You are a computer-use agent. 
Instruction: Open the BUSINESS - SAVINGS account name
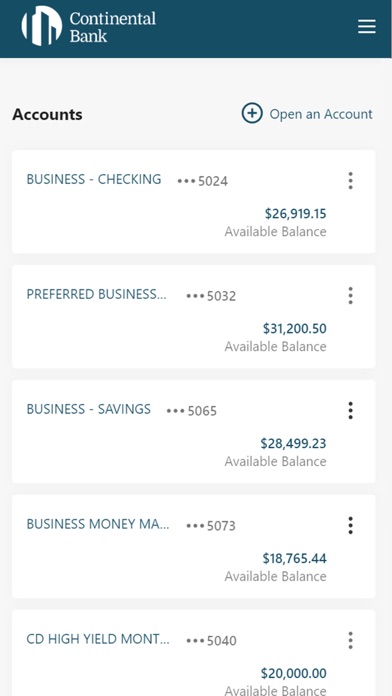pos(88,409)
